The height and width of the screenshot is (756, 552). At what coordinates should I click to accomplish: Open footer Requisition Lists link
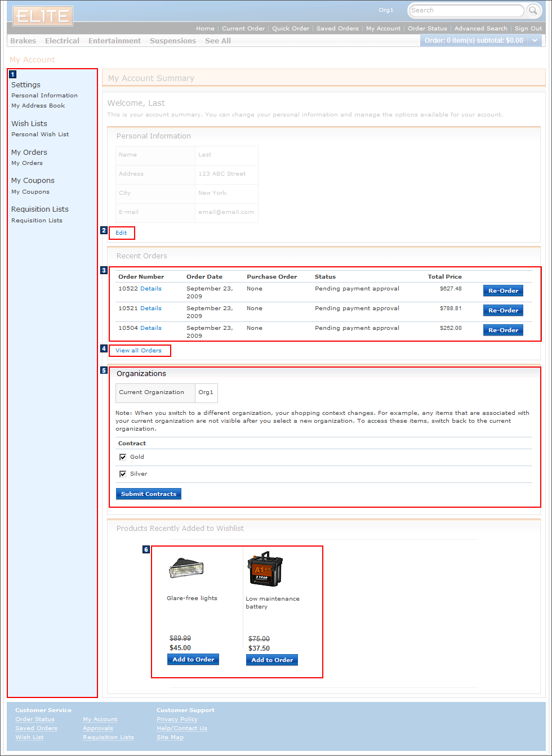(x=108, y=737)
